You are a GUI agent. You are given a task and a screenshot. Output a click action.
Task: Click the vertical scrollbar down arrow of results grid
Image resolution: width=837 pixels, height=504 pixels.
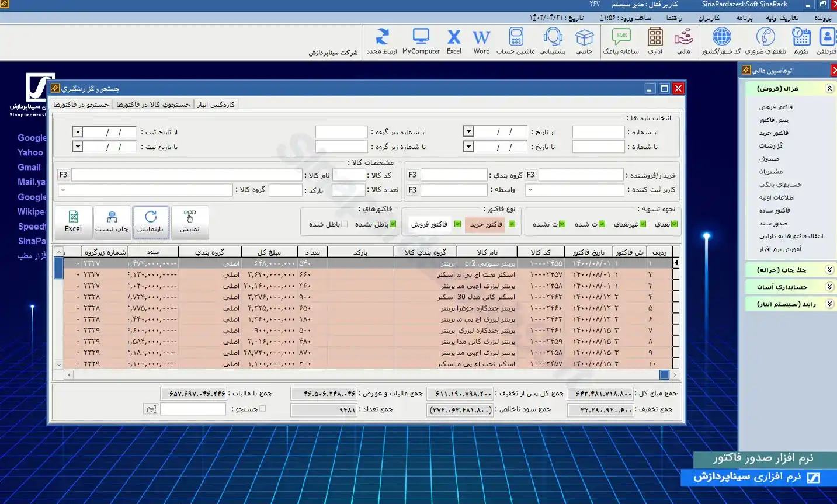tap(58, 364)
